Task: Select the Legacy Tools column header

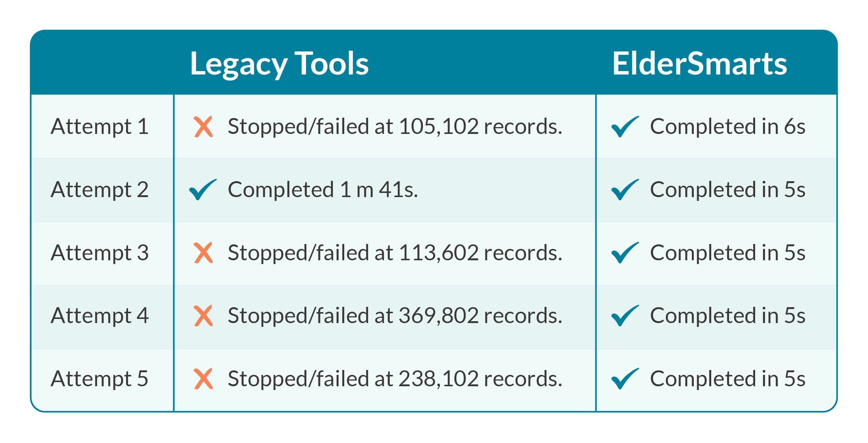Action: coord(279,64)
